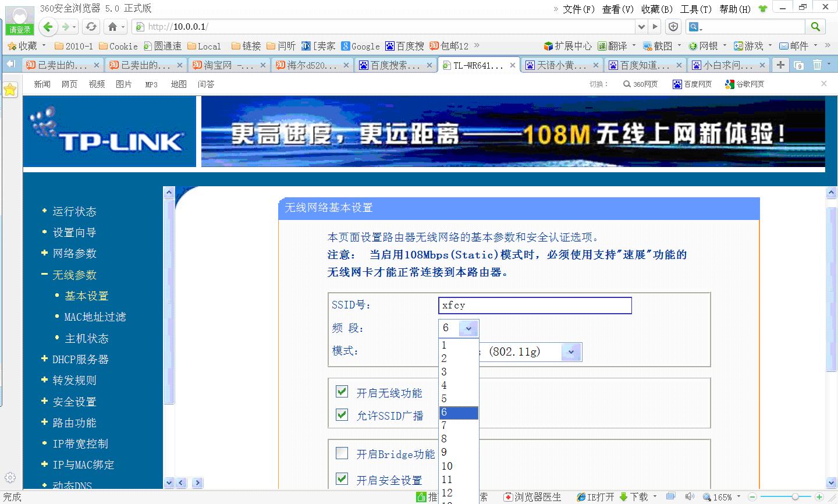Select channel 1 in the dropdown list
This screenshot has height=504, width=838.
(459, 345)
